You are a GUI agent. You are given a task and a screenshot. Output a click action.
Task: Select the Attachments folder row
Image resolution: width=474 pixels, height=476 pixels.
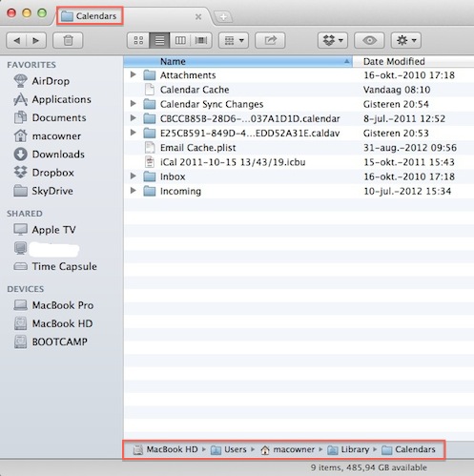[299, 75]
